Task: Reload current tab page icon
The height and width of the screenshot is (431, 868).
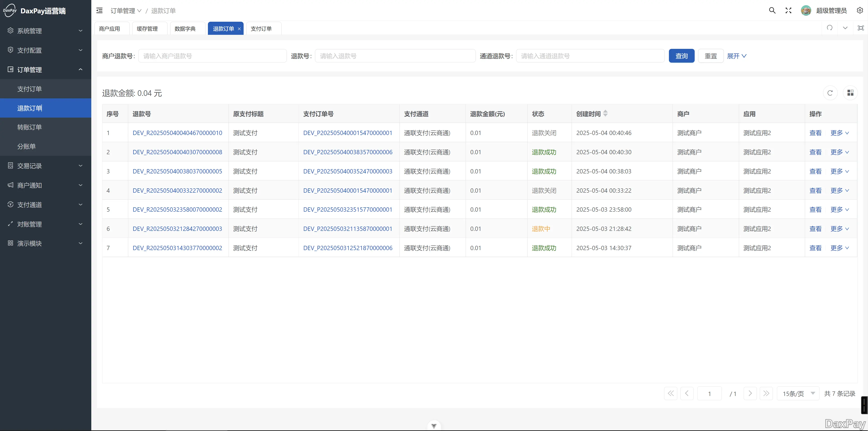Action: tap(830, 28)
